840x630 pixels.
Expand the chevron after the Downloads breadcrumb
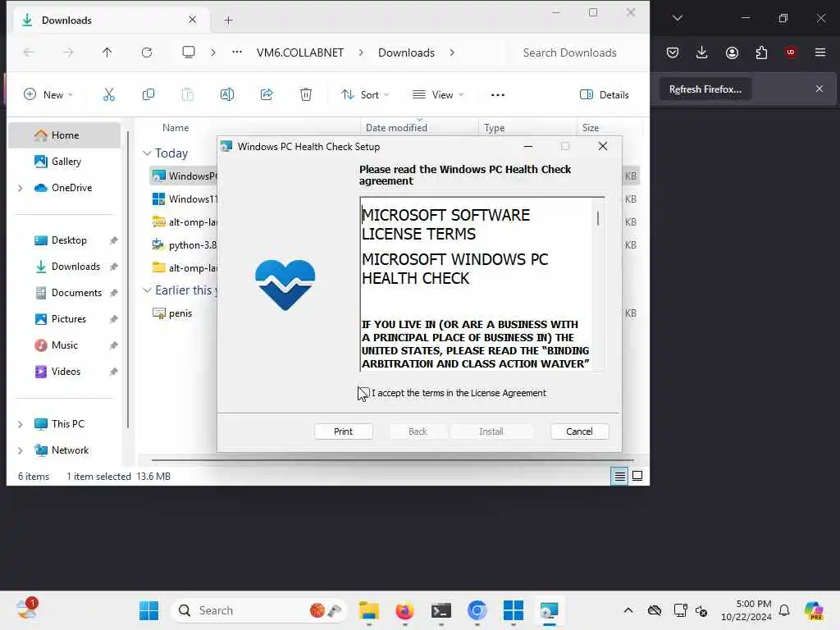tap(452, 52)
